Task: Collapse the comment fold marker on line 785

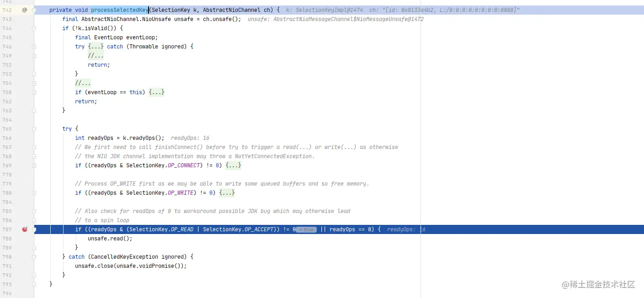Action: (x=34, y=211)
